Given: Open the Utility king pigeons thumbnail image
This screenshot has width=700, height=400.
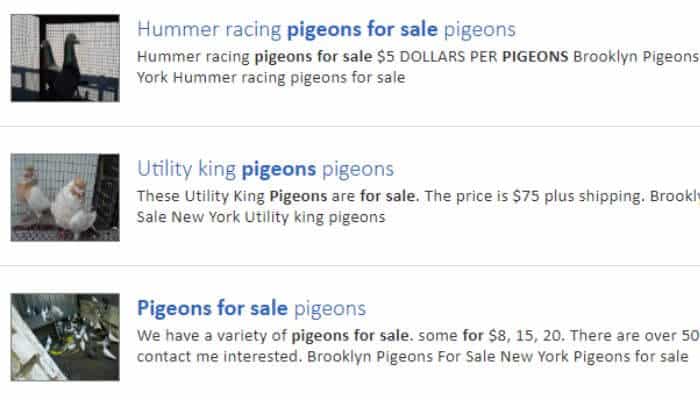Looking at the screenshot, I should click(x=65, y=197).
